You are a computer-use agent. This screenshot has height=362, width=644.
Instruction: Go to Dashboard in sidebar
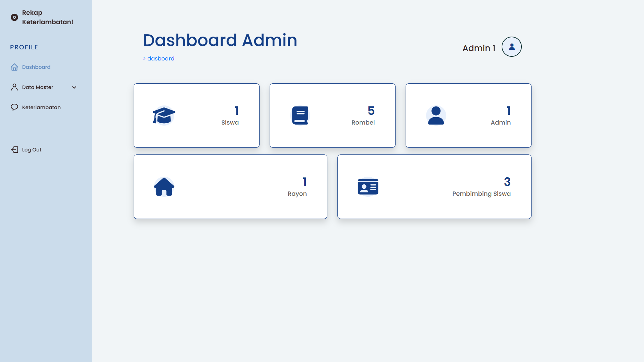pos(36,67)
